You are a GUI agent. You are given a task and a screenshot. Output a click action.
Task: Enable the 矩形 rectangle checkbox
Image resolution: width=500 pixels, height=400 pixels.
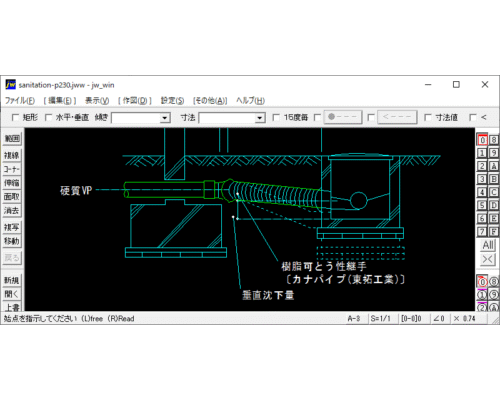[x=15, y=117]
